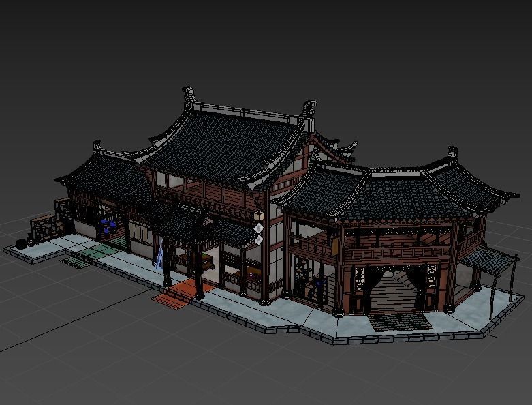
Task: Click the white diamond lanterns on the central pillar
Action: pos(259,235)
